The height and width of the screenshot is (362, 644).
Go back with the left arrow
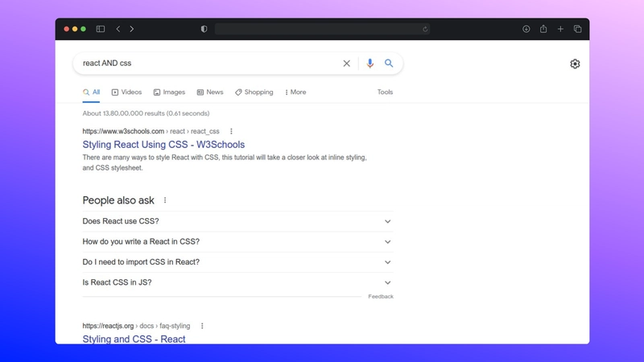point(118,29)
